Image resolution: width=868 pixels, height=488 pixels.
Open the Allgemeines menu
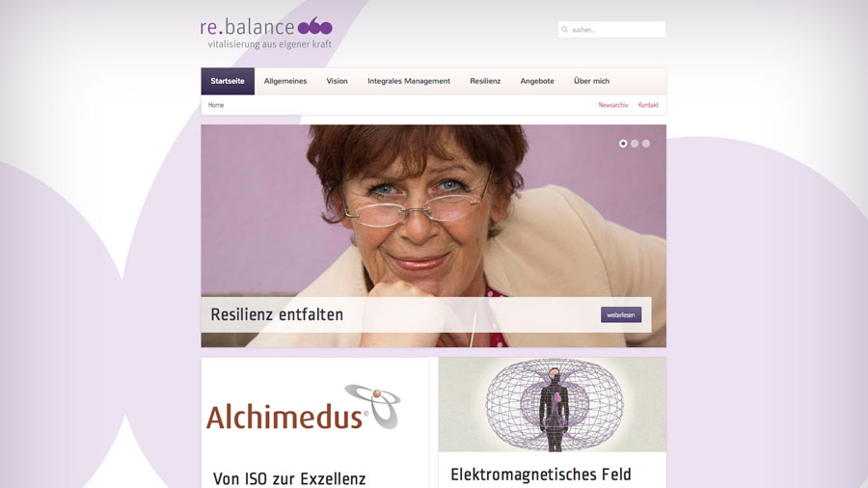[x=285, y=81]
